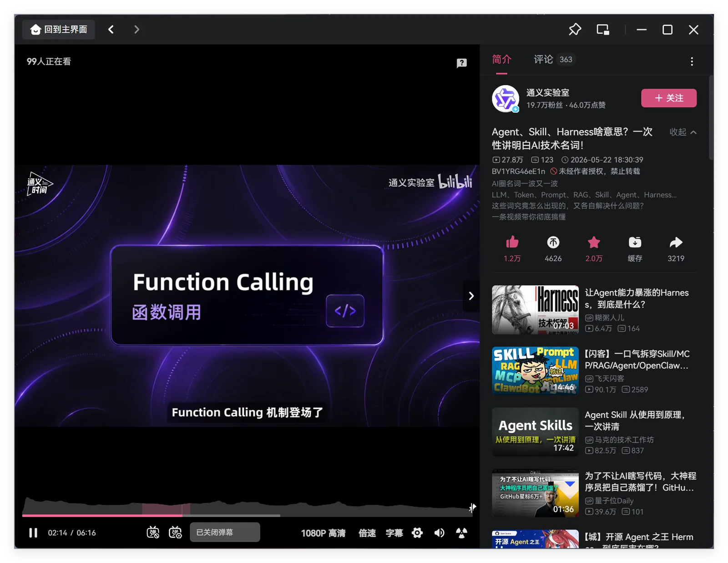
Task: Click the video ID BV1YRG46eE1n
Action: (518, 171)
